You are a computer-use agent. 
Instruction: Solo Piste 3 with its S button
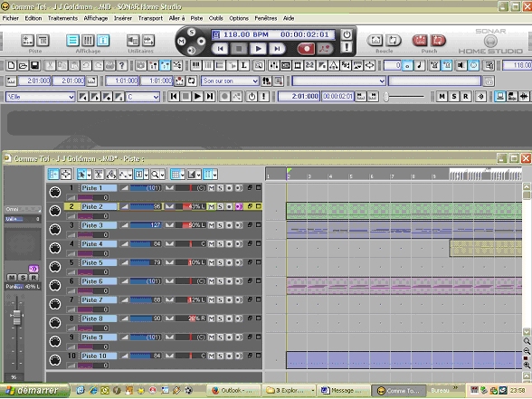coord(220,225)
